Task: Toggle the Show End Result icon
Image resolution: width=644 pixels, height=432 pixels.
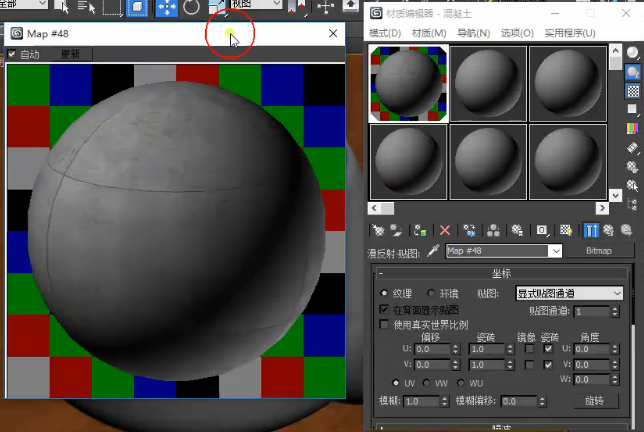Action: 591,230
